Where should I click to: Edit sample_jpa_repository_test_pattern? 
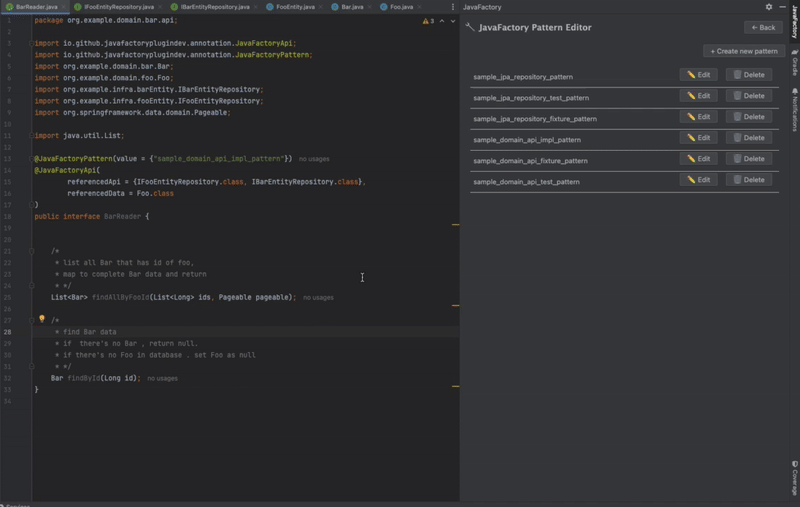(x=698, y=96)
